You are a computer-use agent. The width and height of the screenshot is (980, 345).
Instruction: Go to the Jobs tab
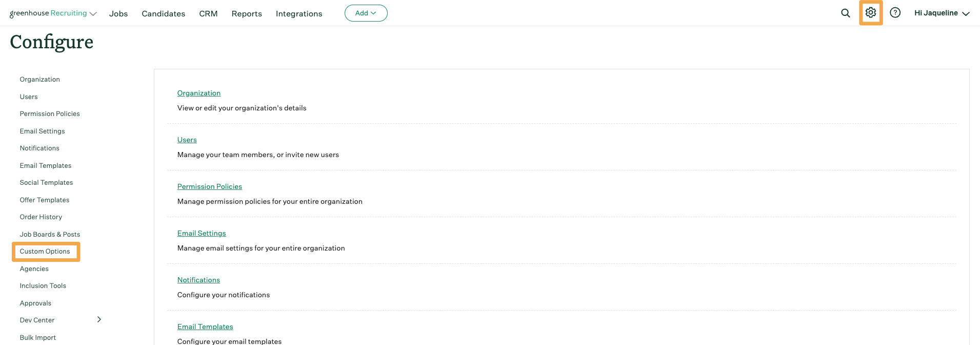click(118, 14)
